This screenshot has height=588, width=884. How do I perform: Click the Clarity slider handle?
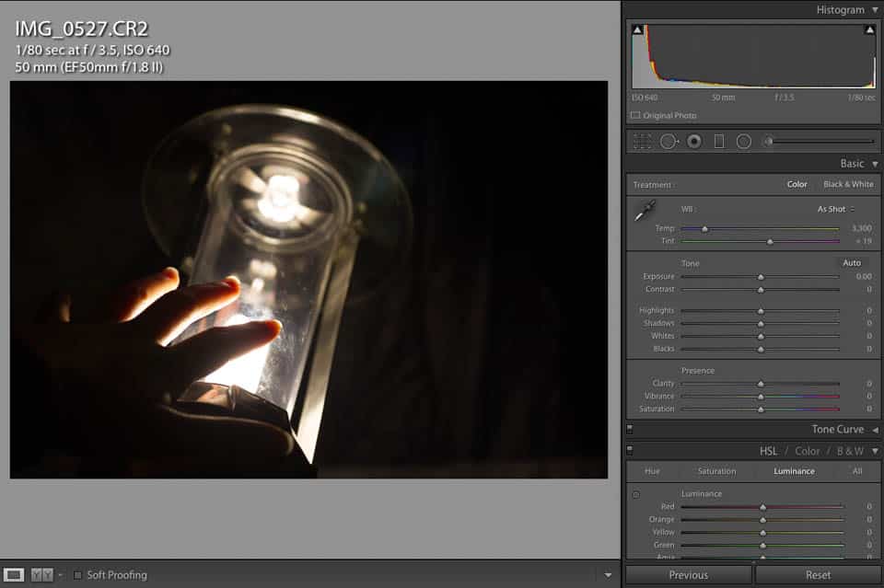(761, 384)
